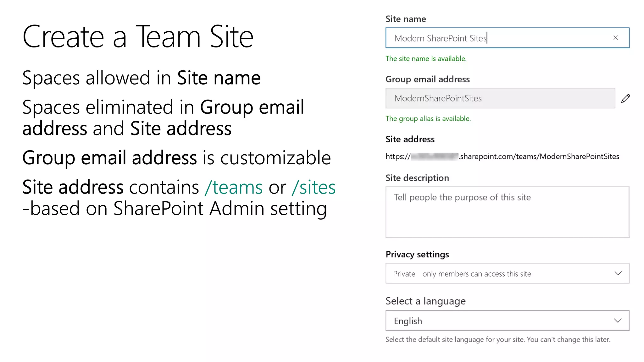Image resolution: width=644 pixels, height=362 pixels.
Task: Click 'English' selected language value
Action: coord(408,321)
